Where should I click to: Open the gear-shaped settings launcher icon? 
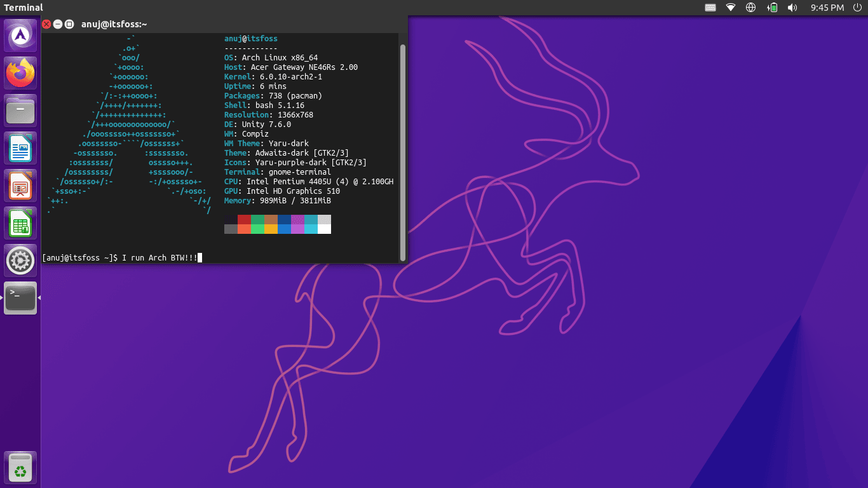[x=20, y=261]
